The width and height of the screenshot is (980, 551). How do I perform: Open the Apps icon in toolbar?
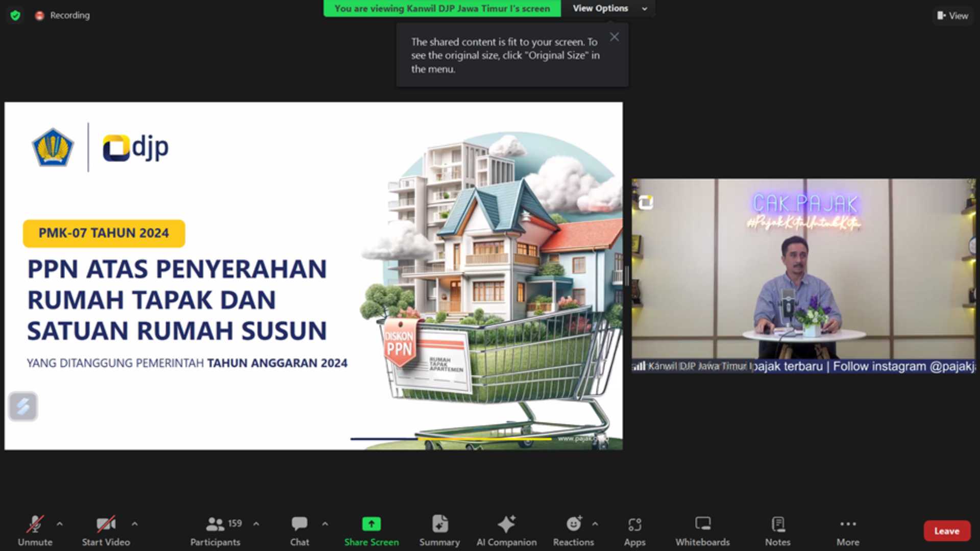634,524
